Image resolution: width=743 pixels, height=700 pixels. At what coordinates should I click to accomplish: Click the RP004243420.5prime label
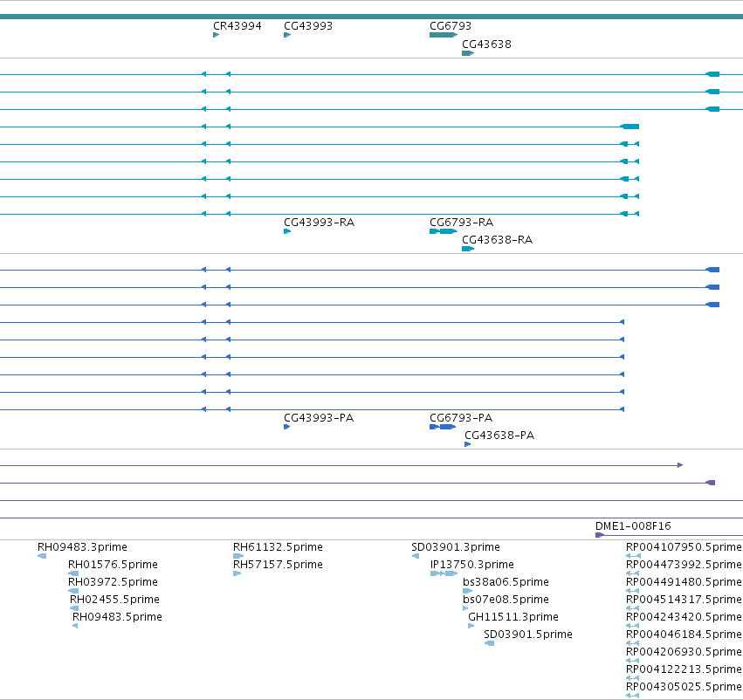point(684,616)
